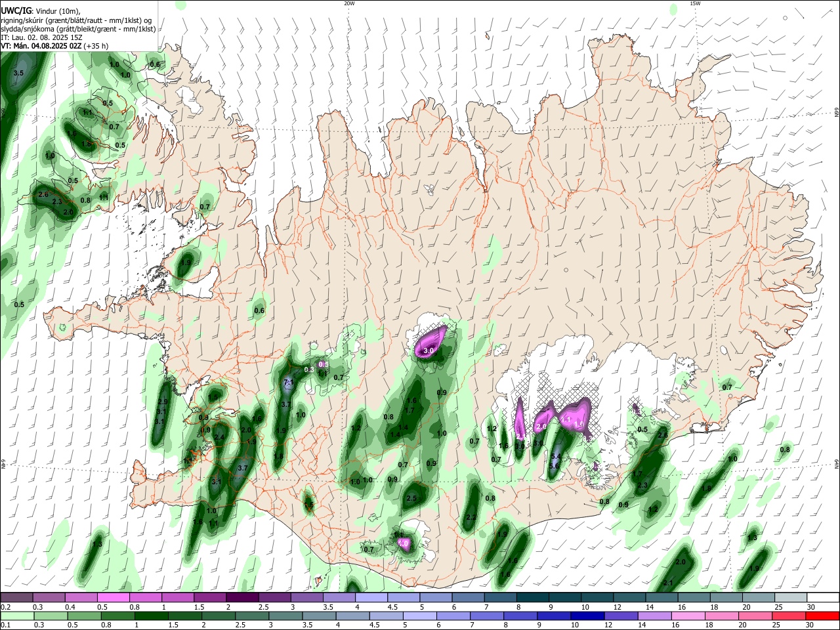
Task: Click the '20W' longitude label
Action: tap(349, 3)
